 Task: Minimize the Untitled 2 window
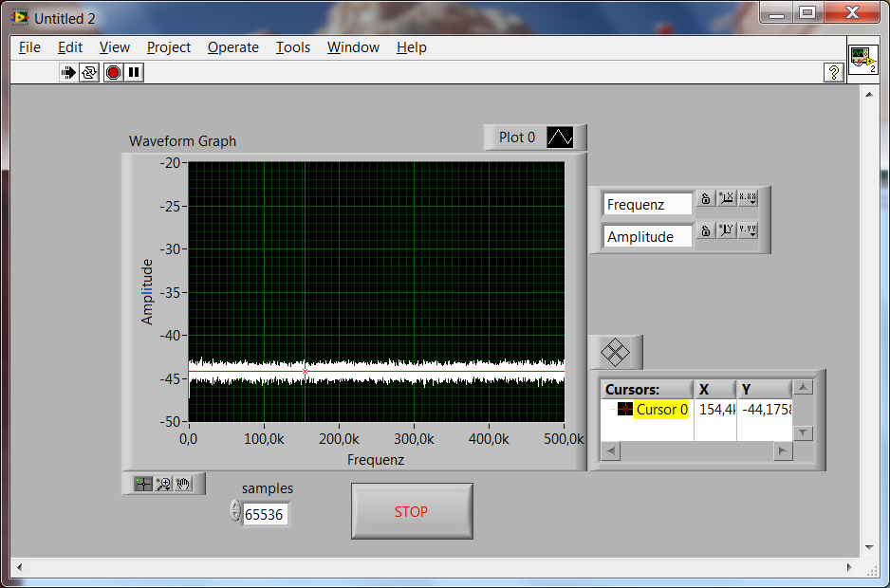click(x=776, y=12)
